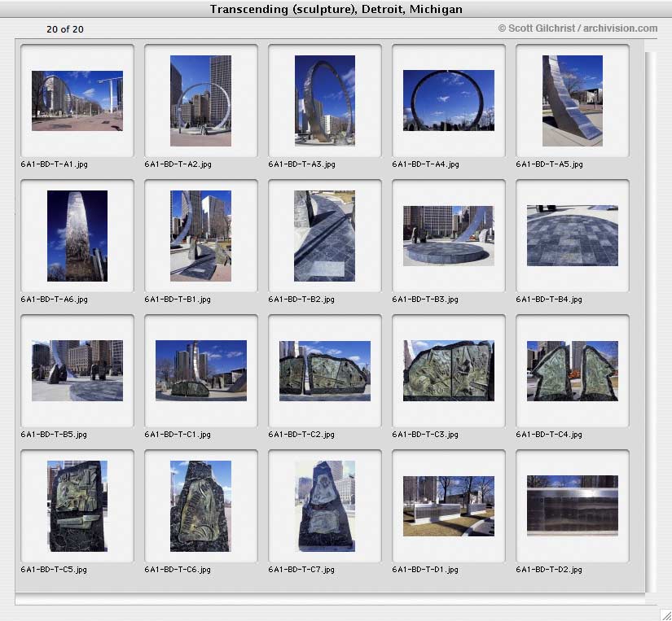Click the filename label 6A1-BD-T-C4.jpg

tap(549, 435)
